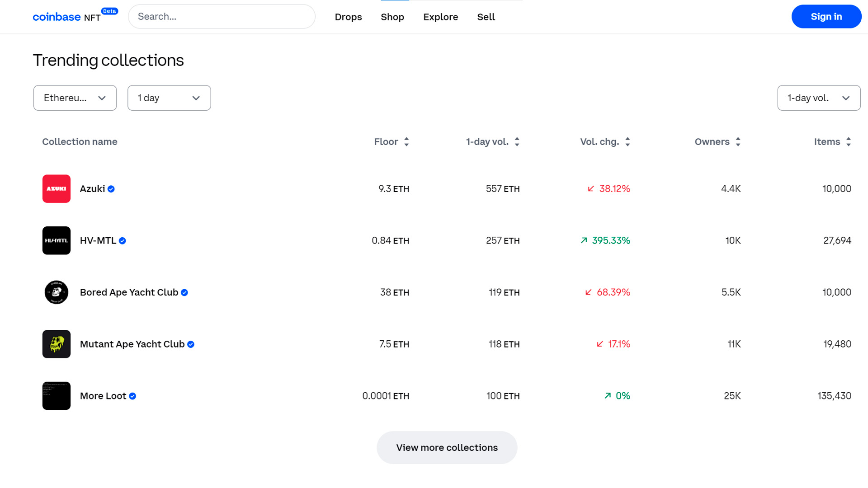Open the Mutant Ape Yacht Club logo
This screenshot has height=488, width=868.
click(57, 344)
